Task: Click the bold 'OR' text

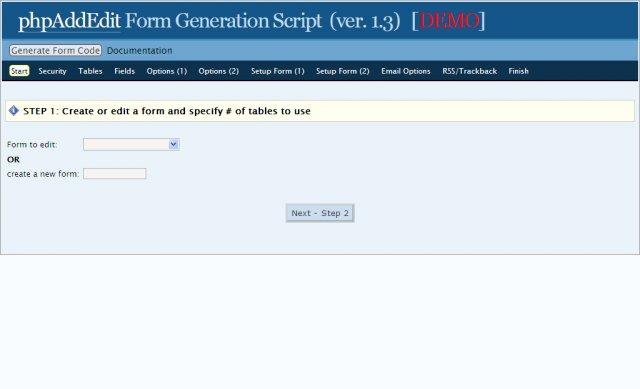Action: tap(13, 160)
